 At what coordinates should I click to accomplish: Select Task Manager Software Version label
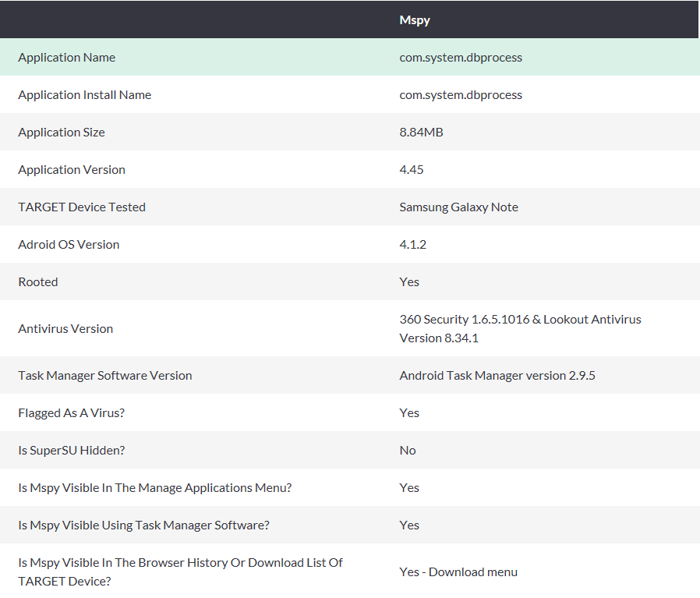click(x=105, y=376)
